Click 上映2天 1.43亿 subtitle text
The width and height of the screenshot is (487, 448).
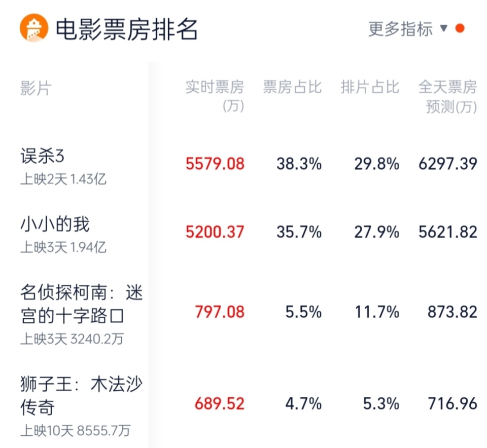pos(63,179)
